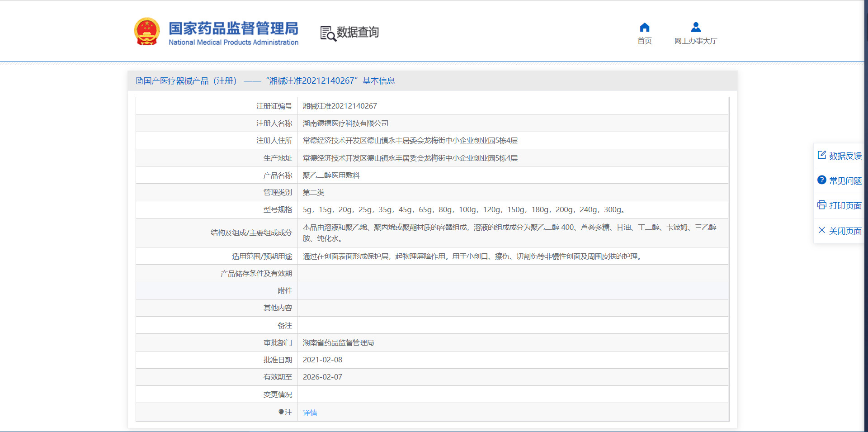Click the 数据反馈 edit icon
The width and height of the screenshot is (868, 432).
pyautogui.click(x=822, y=155)
